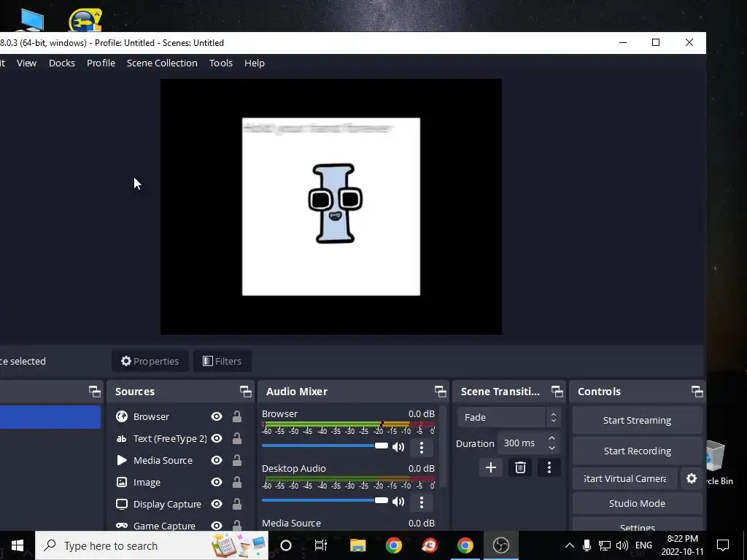
Task: Open source Filters button
Action: click(x=222, y=362)
